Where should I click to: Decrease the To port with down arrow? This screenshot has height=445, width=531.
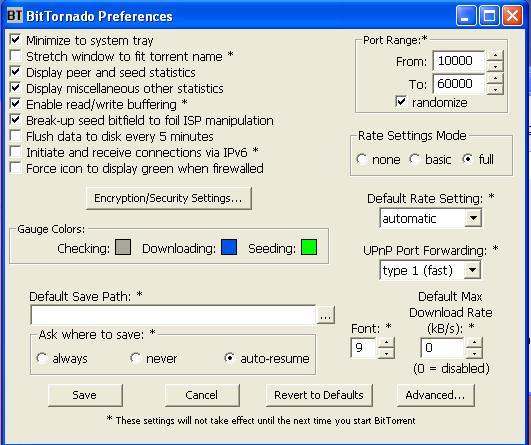point(495,89)
